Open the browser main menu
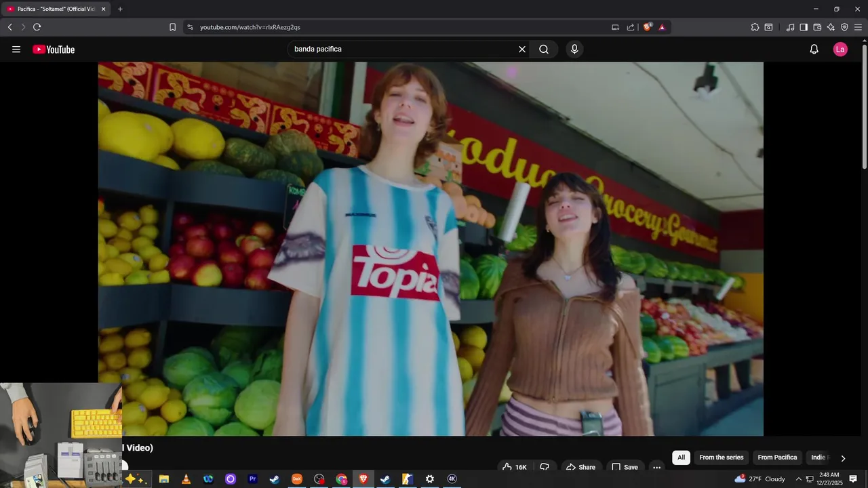The width and height of the screenshot is (868, 488). pos(858,27)
